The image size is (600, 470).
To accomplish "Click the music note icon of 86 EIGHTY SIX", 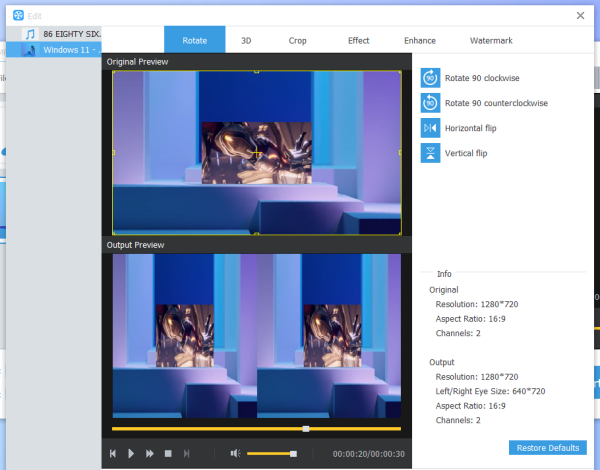I will click(x=30, y=34).
